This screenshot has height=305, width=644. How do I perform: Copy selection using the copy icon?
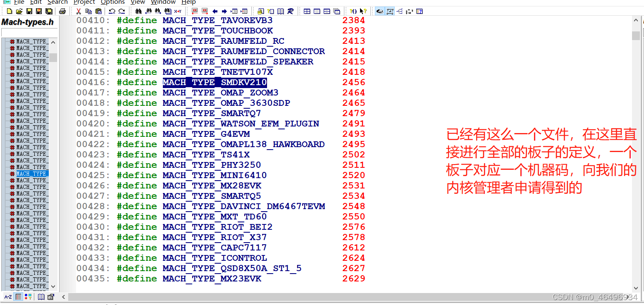pyautogui.click(x=88, y=11)
